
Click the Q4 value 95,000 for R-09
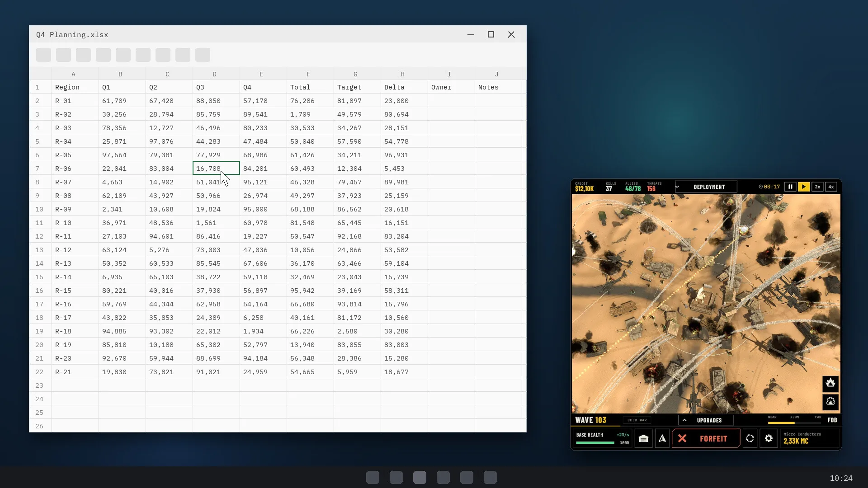pyautogui.click(x=263, y=209)
